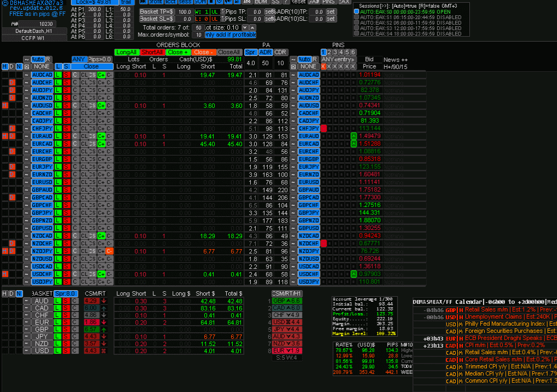Image resolution: width=557 pixels, height=392 pixels.
Task: Open the CCFP W1 selector
Action: point(34,38)
